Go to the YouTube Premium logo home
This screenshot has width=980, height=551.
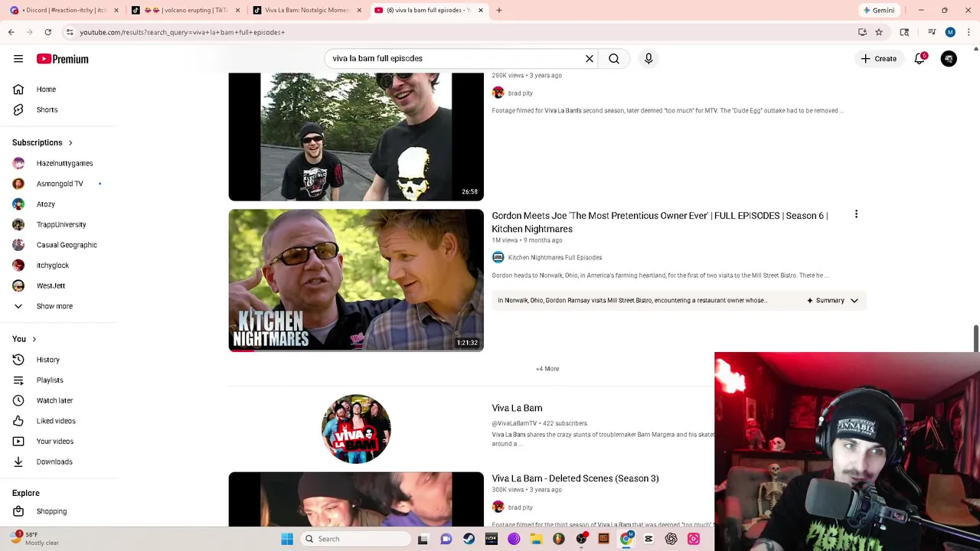(62, 59)
